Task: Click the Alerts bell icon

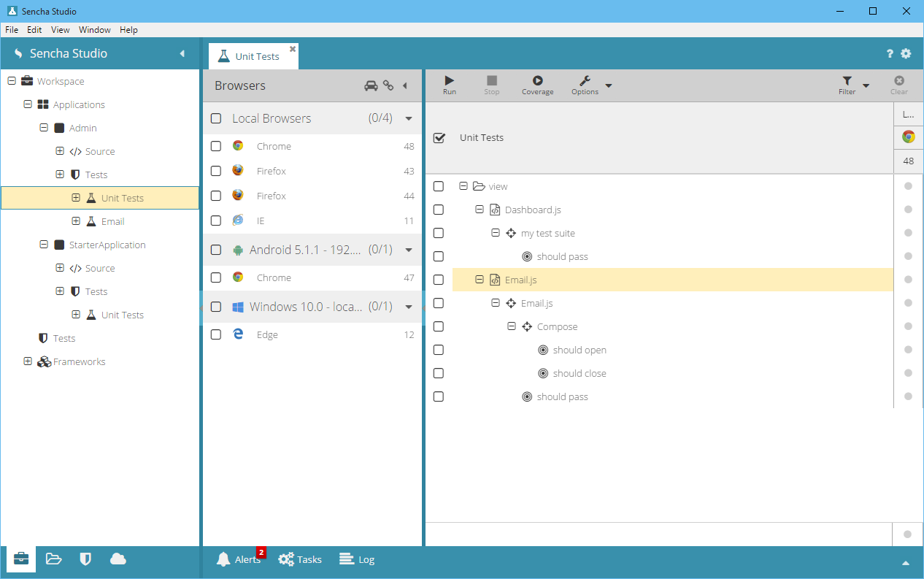Action: click(223, 559)
